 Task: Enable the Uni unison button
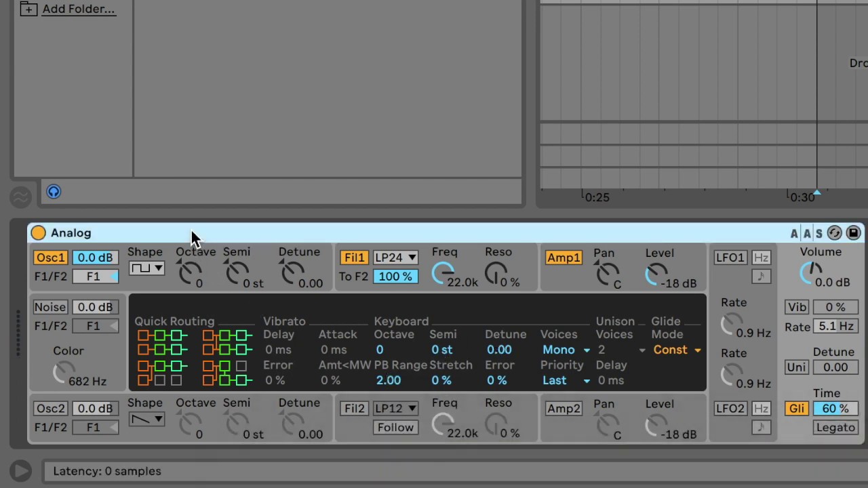pos(797,367)
